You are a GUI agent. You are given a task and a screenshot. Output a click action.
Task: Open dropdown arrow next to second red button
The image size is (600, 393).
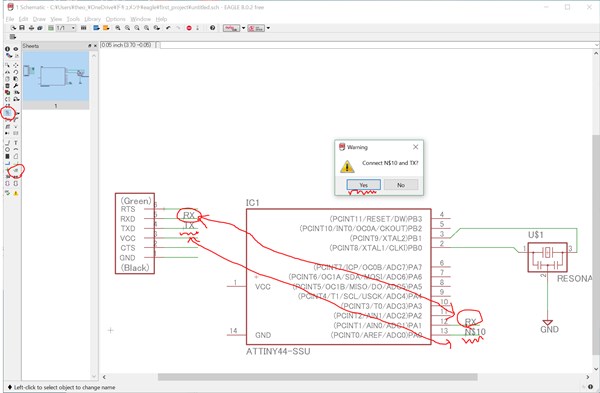coord(268,28)
